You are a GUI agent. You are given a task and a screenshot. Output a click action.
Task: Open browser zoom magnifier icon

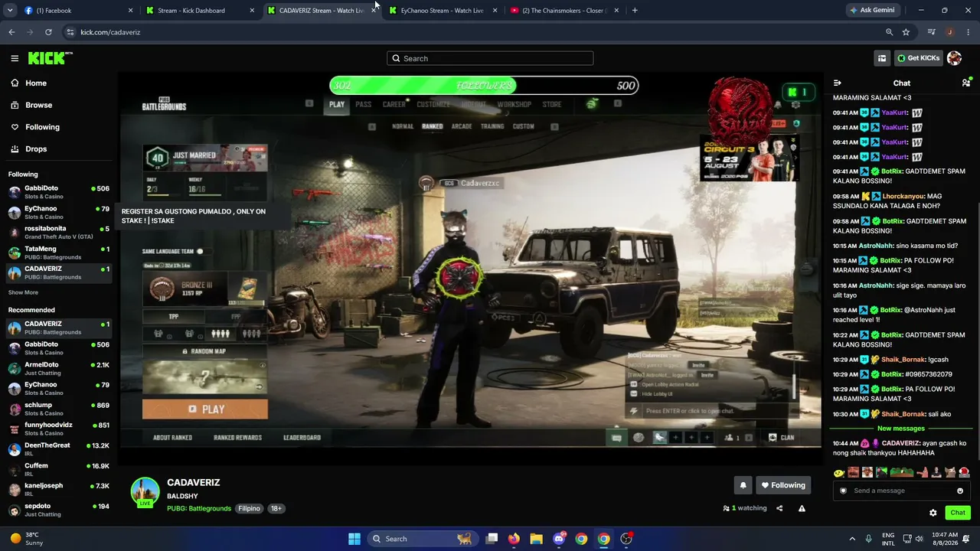(x=889, y=32)
